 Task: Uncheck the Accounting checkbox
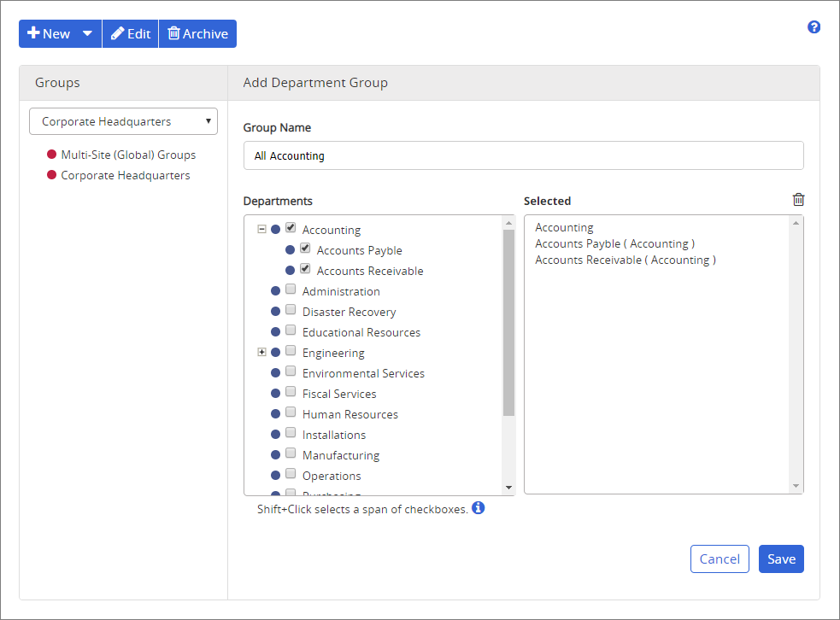[291, 228]
